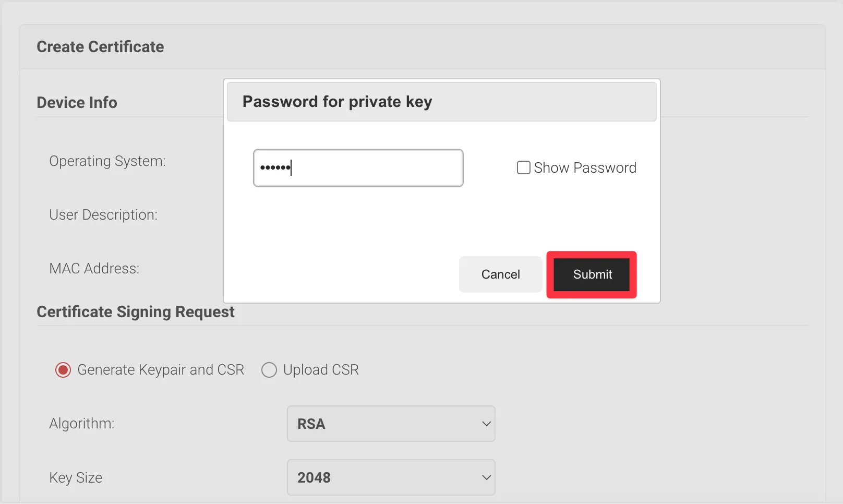This screenshot has height=504, width=843.
Task: Click the User Description label
Action: pos(103,215)
